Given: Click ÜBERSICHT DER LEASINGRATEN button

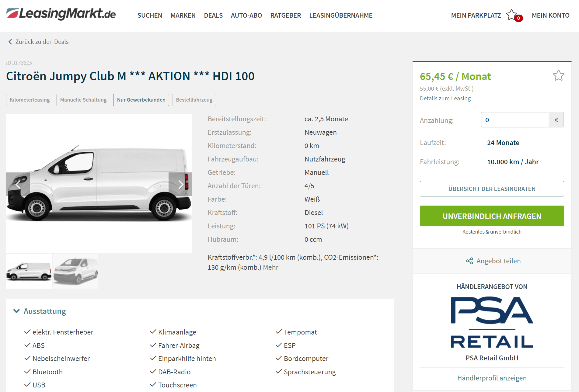Looking at the screenshot, I should [x=492, y=189].
